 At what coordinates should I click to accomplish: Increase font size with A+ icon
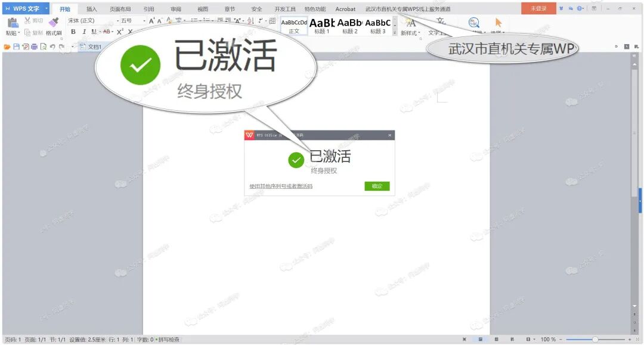pyautogui.click(x=151, y=20)
